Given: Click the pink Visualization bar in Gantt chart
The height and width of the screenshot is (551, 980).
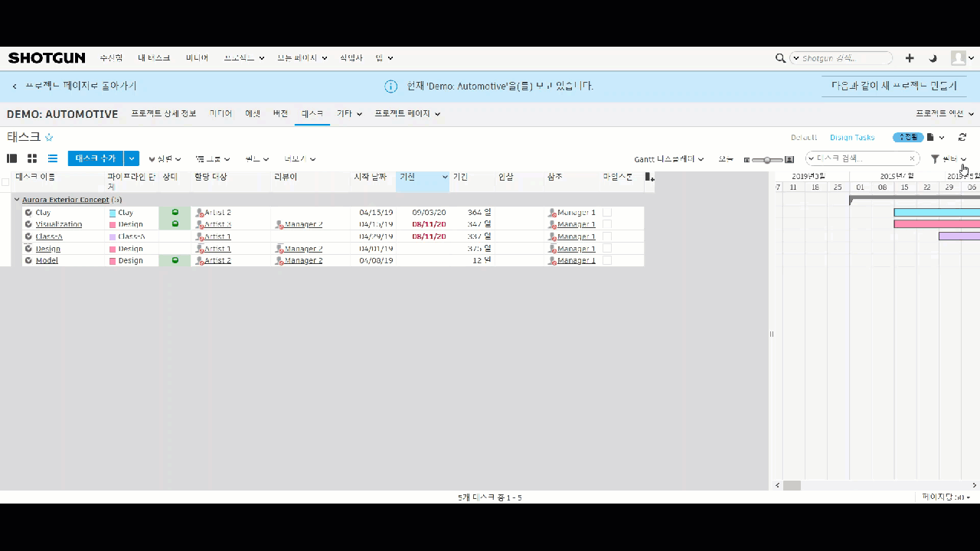Looking at the screenshot, I should coord(937,224).
